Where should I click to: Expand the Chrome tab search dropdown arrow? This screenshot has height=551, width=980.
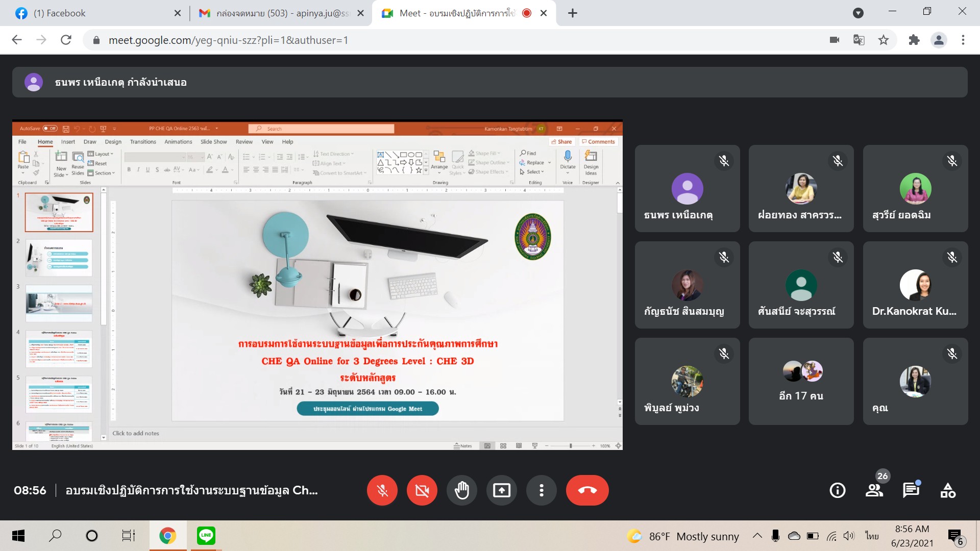(x=858, y=13)
